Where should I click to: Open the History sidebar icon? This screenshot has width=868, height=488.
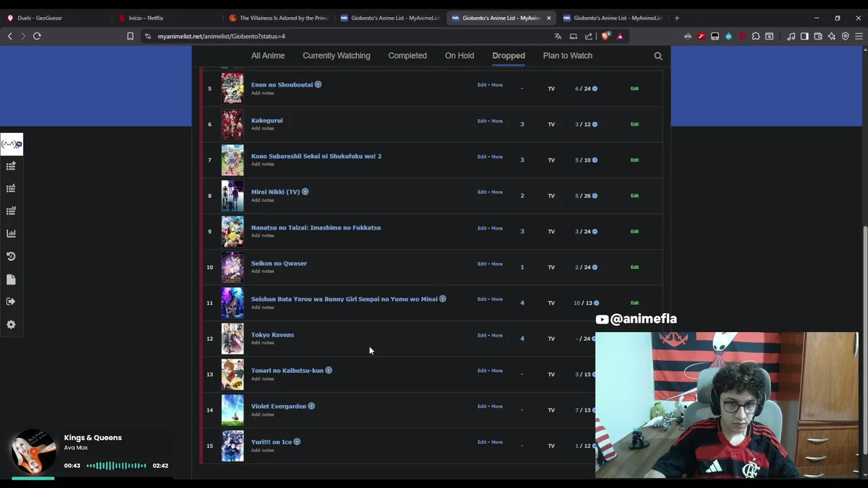click(11, 256)
